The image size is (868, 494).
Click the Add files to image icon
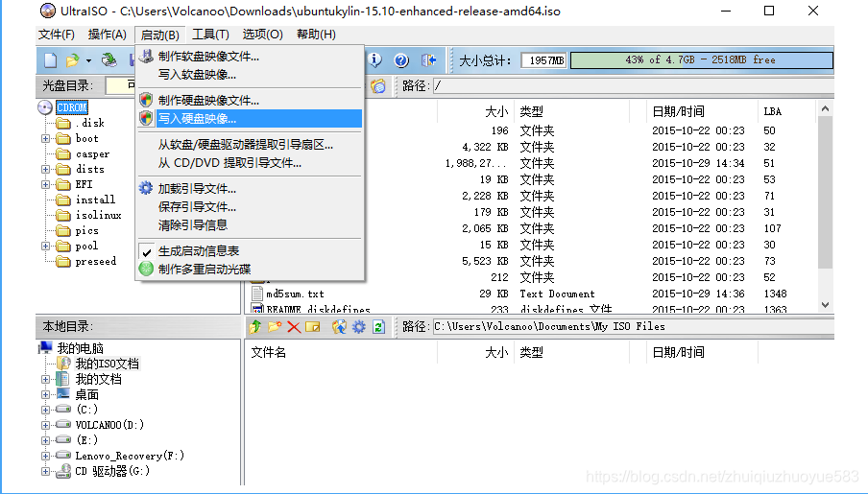(x=339, y=327)
